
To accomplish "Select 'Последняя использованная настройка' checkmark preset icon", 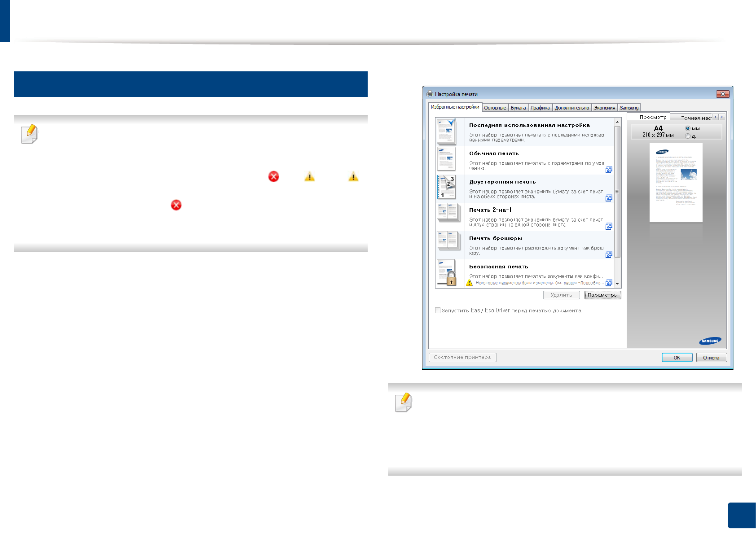I will coord(446,131).
